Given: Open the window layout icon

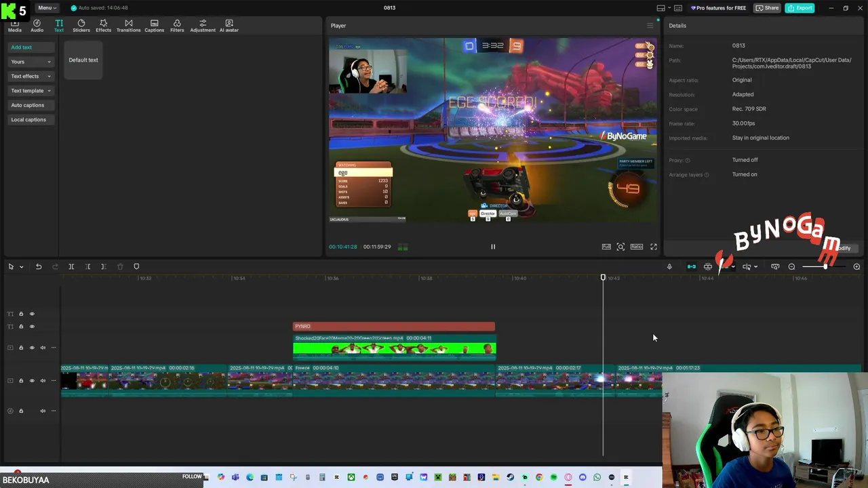Looking at the screenshot, I should click(660, 8).
